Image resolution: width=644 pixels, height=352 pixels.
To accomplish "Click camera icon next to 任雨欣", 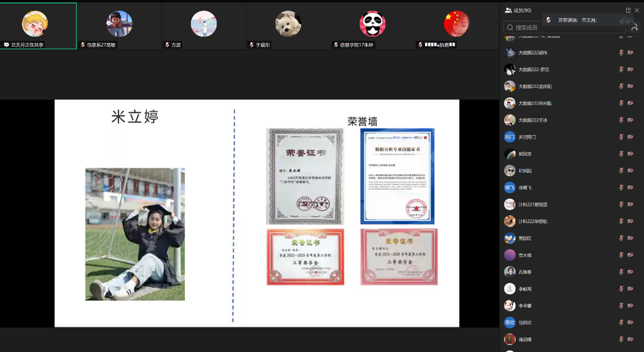I will tap(630, 323).
